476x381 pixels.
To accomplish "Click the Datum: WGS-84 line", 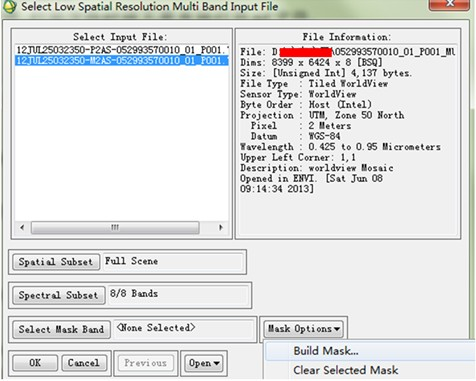I will coord(295,136).
